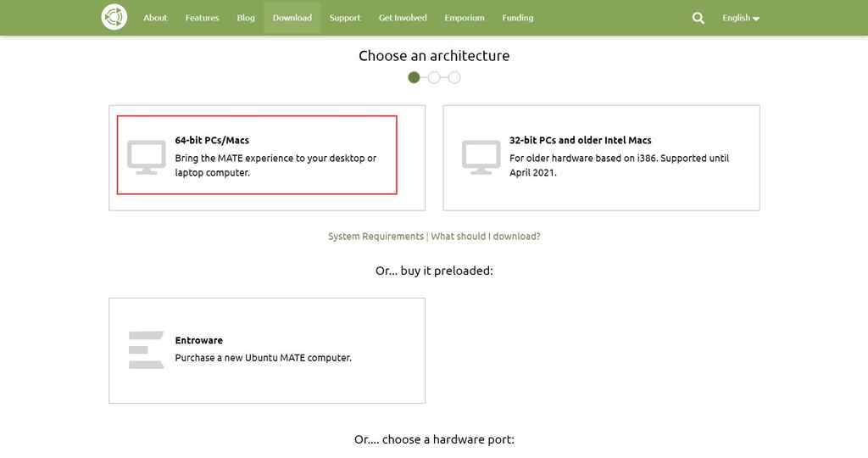The height and width of the screenshot is (458, 868).
Task: Open the Support menu item
Action: [345, 18]
